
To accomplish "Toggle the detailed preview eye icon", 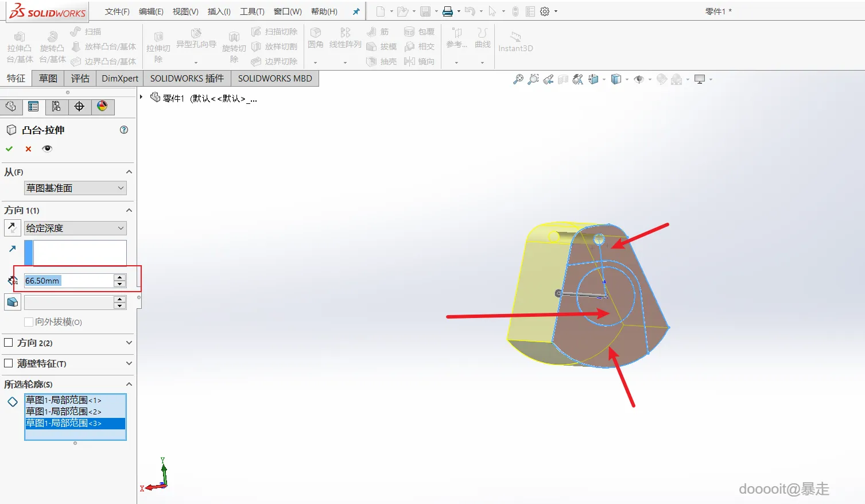I will click(47, 149).
